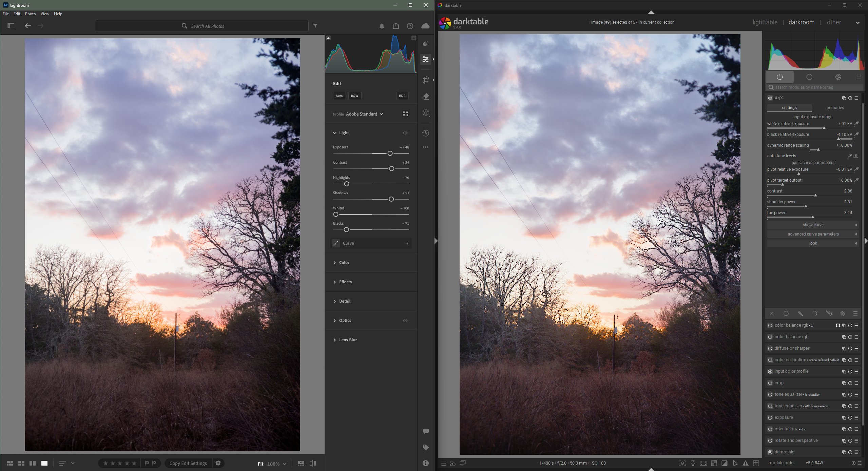
Task: Switch to the lighttable view
Action: click(765, 22)
